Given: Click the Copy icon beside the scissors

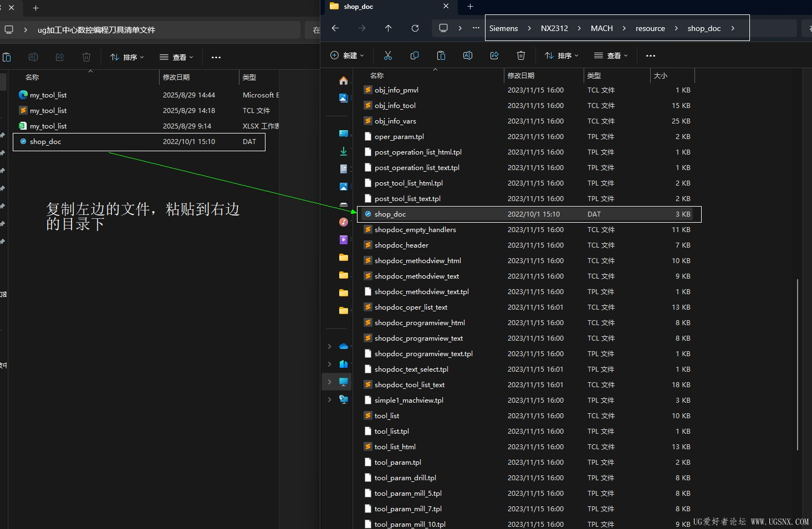Looking at the screenshot, I should tap(414, 55).
